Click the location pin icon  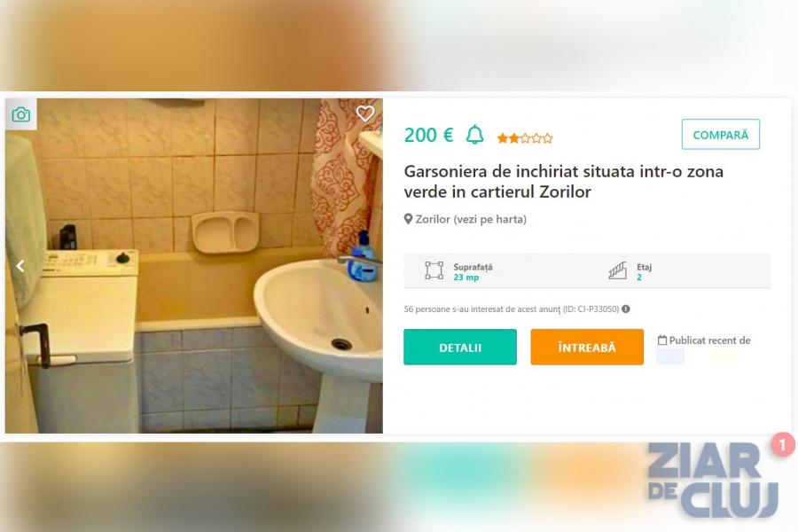(x=408, y=219)
